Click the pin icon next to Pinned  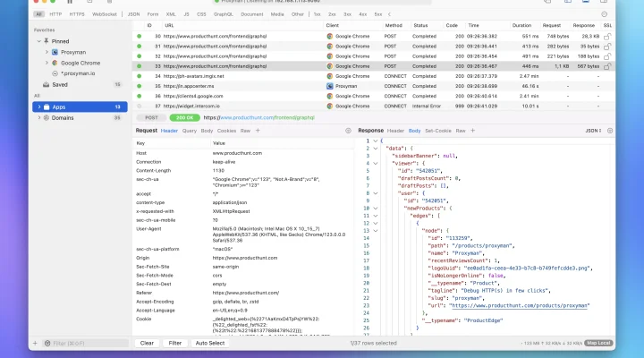click(x=47, y=41)
